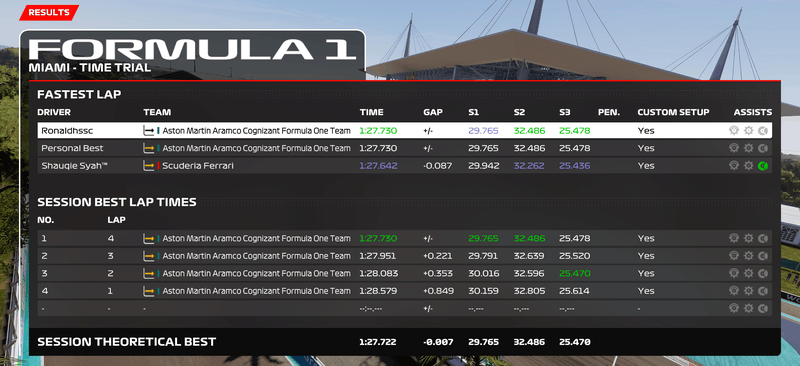Image resolution: width=800 pixels, height=366 pixels.
Task: Click the gearbox assist icon in Ronaldhssc row
Action: [x=748, y=131]
